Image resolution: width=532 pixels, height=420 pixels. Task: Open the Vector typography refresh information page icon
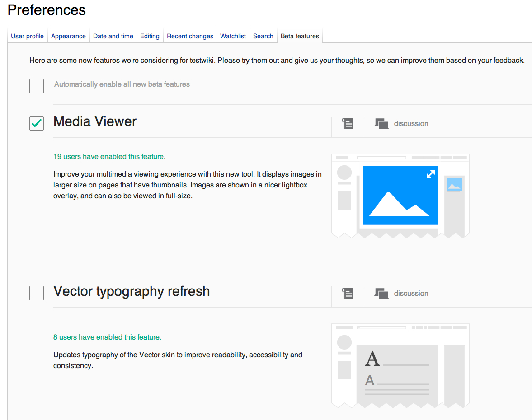pos(347,293)
